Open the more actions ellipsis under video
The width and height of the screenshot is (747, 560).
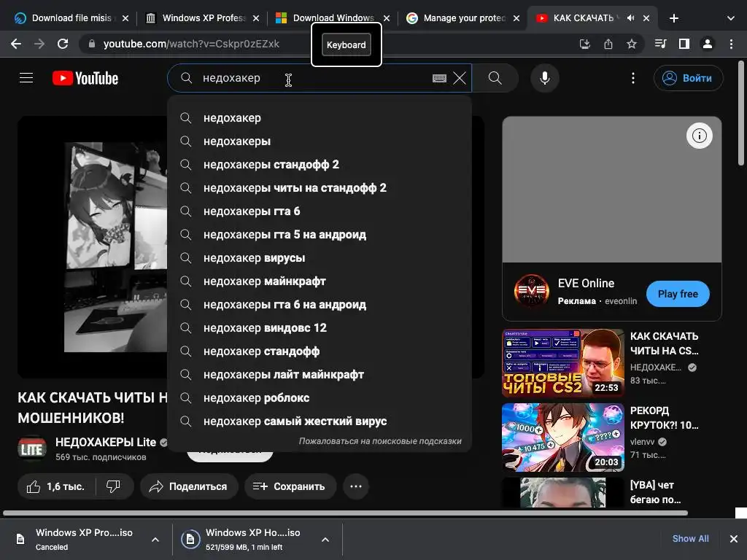click(x=356, y=486)
